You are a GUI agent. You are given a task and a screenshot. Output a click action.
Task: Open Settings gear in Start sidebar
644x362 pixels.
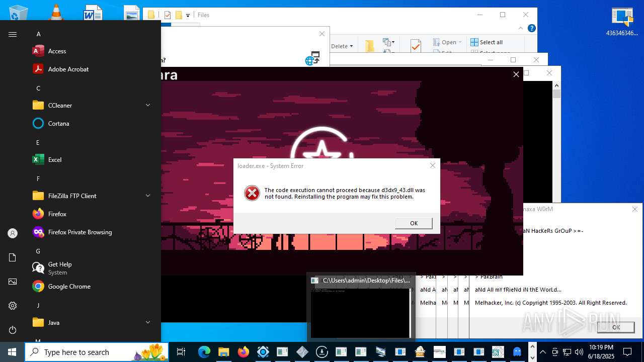pyautogui.click(x=13, y=306)
